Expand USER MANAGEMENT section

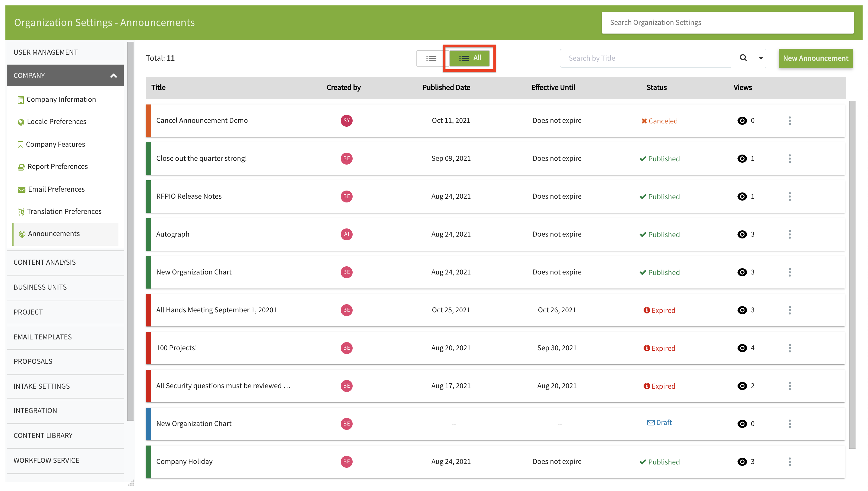tap(65, 52)
